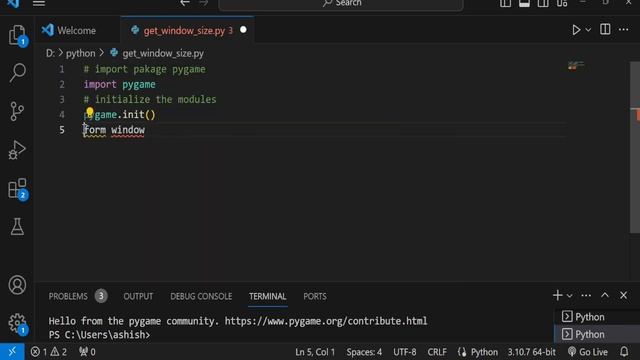Open the Accounts menu
Image resolution: width=640 pixels, height=360 pixels.
click(17, 285)
